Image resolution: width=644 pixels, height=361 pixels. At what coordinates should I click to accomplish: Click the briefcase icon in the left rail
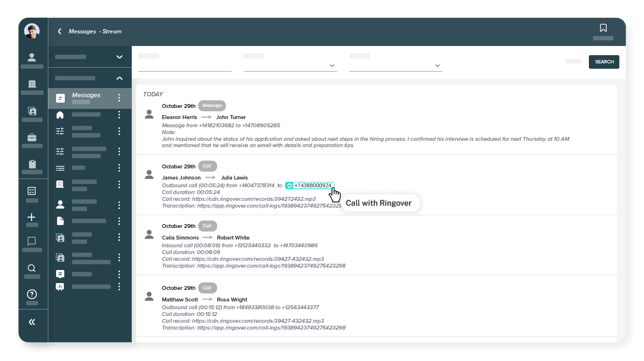(x=32, y=137)
